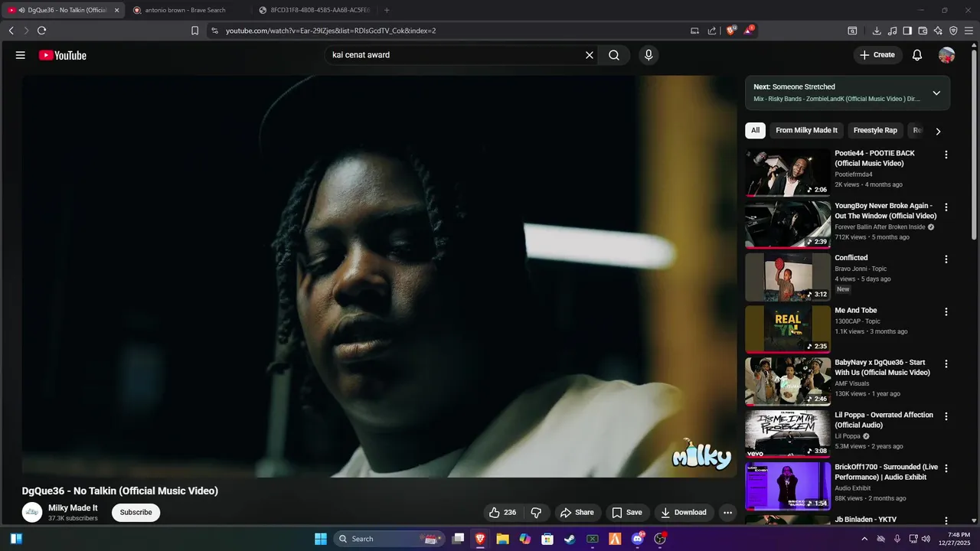Viewport: 980px width, 551px height.
Task: Open YouTube notifications bell
Action: 917,55
